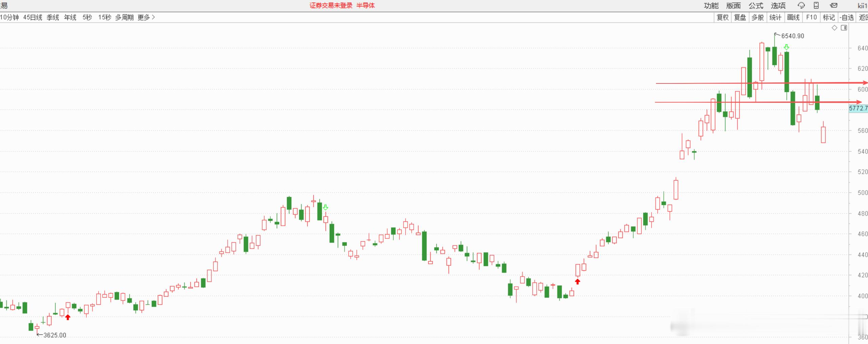Click the red up arrow signal near 420 level
The image size is (868, 344).
pyautogui.click(x=578, y=281)
